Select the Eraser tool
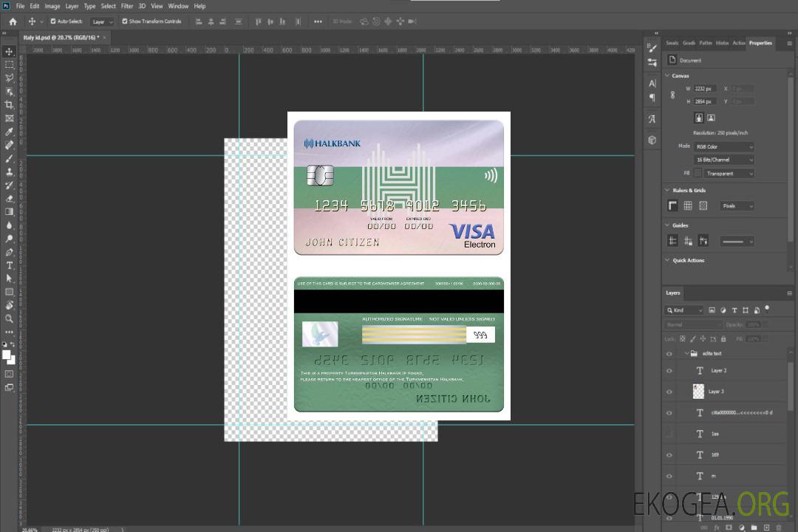 (x=9, y=199)
